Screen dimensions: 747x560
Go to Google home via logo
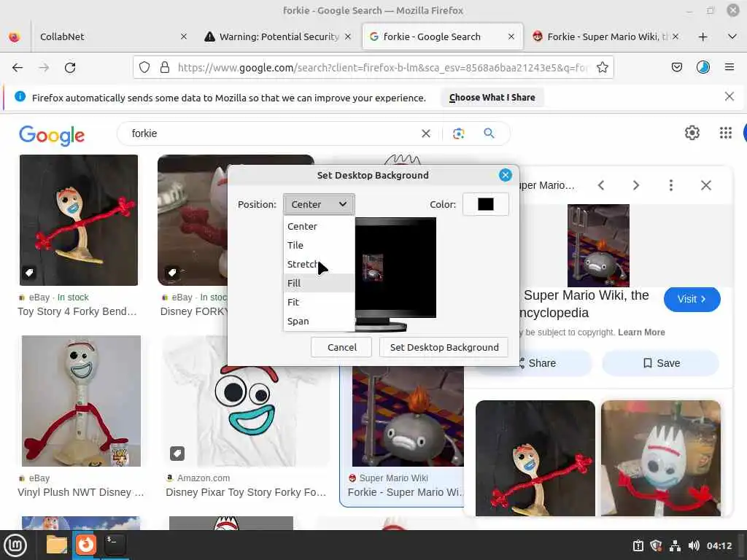pos(52,135)
